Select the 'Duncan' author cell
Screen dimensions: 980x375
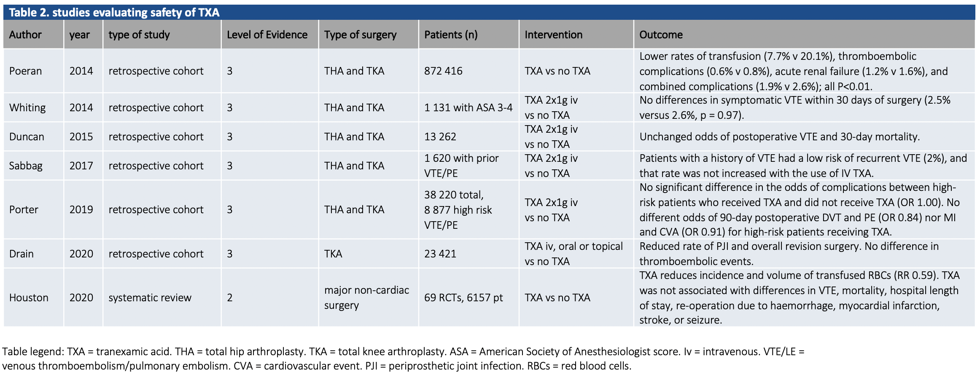tap(27, 137)
